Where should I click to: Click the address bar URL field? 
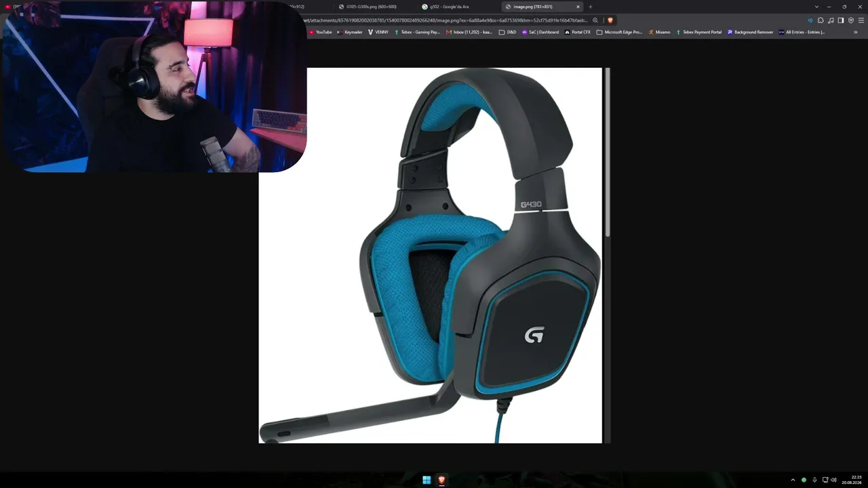click(448, 20)
